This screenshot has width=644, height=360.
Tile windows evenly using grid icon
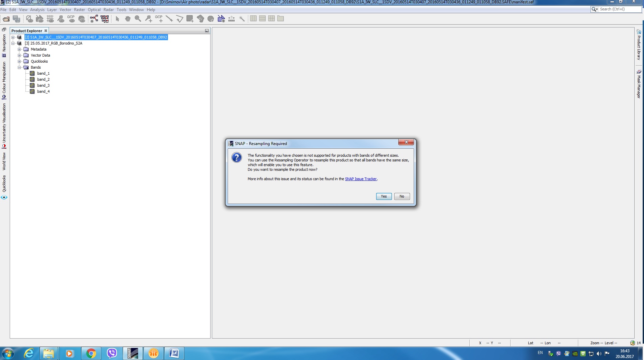click(x=272, y=19)
